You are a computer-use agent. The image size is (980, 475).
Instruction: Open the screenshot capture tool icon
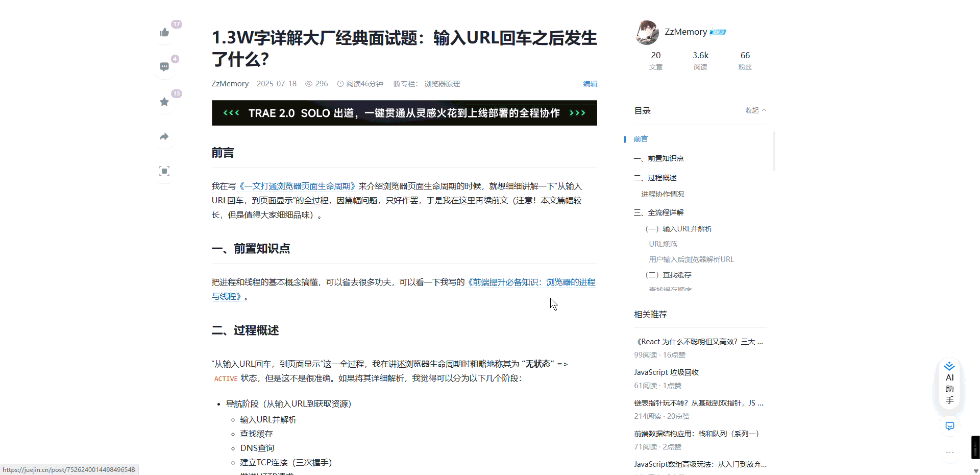coord(164,171)
